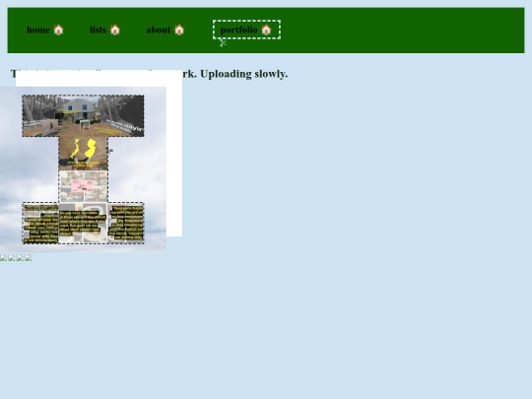Click the bottom right yellow text panel
Image resolution: width=532 pixels, height=399 pixels.
126,224
